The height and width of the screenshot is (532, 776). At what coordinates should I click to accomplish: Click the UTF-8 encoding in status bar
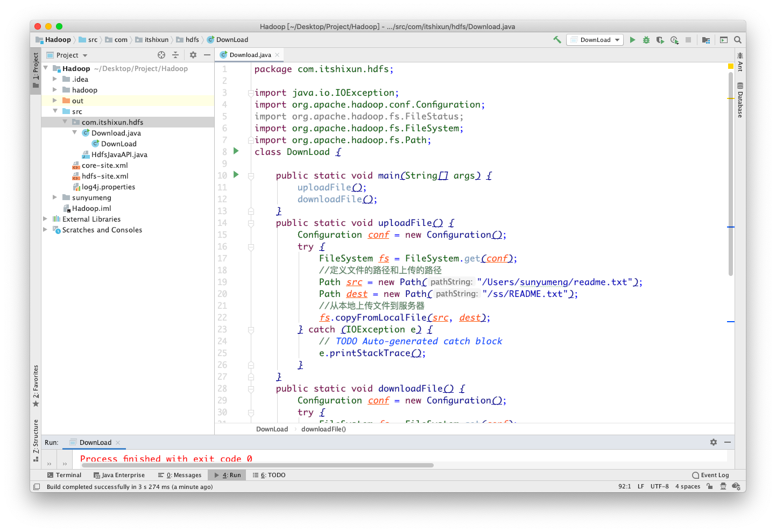659,486
